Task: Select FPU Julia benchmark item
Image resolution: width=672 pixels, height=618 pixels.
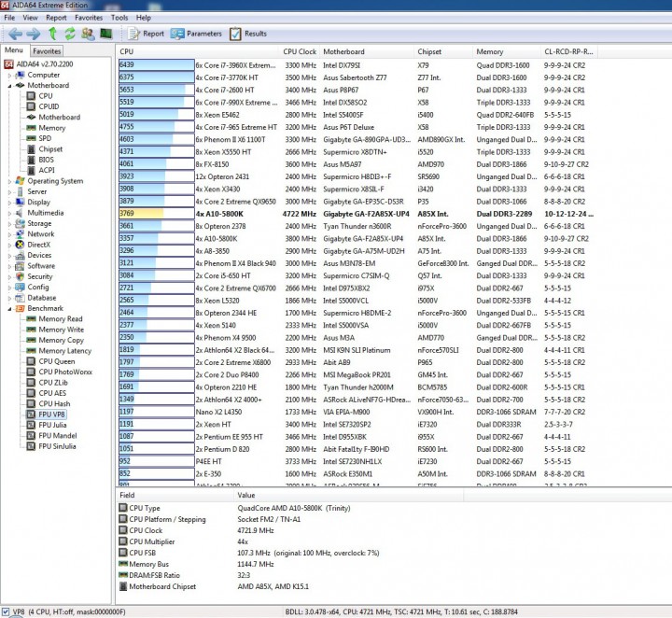Action: tap(52, 425)
